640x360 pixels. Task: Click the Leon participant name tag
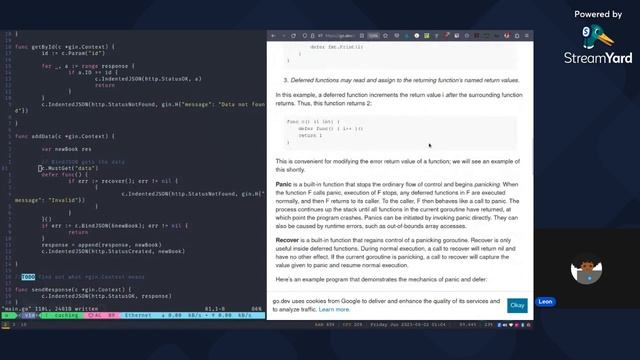click(545, 302)
